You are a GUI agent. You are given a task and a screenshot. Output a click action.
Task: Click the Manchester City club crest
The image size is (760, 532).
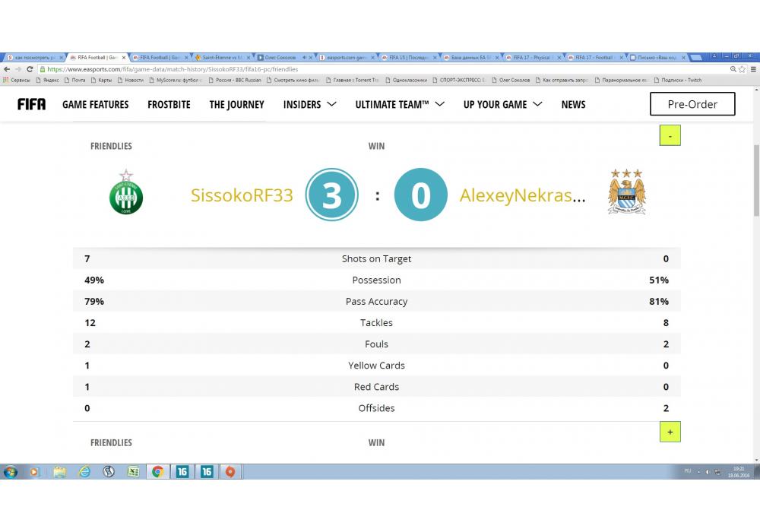click(627, 192)
